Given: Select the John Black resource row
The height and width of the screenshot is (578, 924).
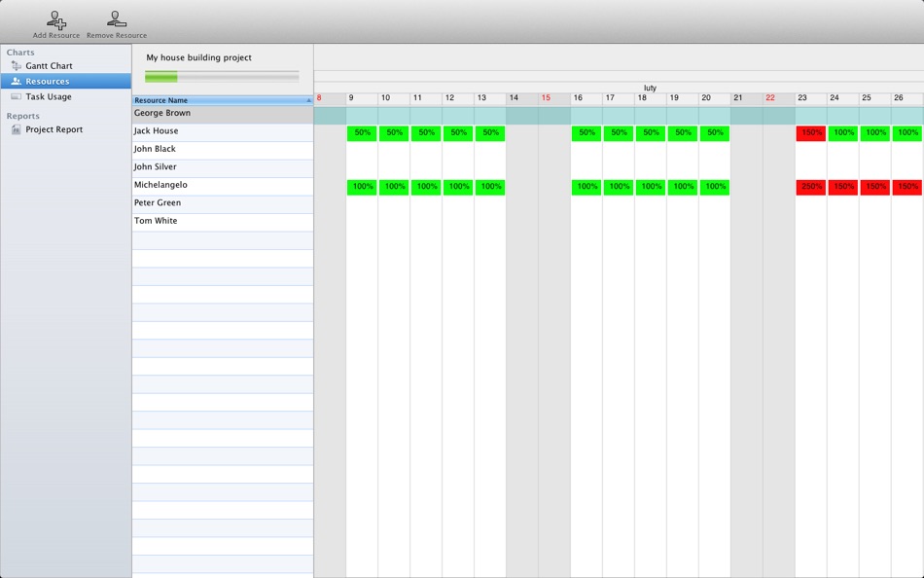Looking at the screenshot, I should click(x=222, y=151).
